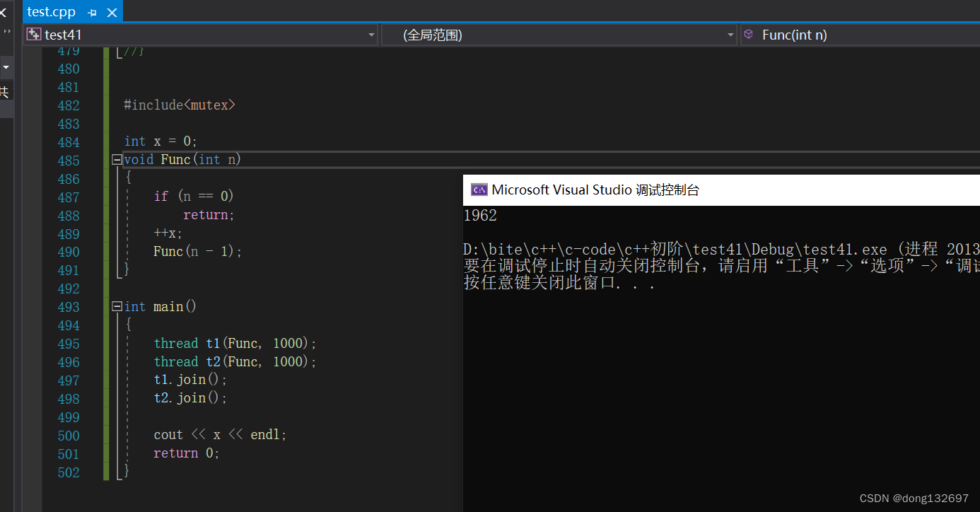980x512 pixels.
Task: Click the int main() declaration
Action: tap(161, 307)
